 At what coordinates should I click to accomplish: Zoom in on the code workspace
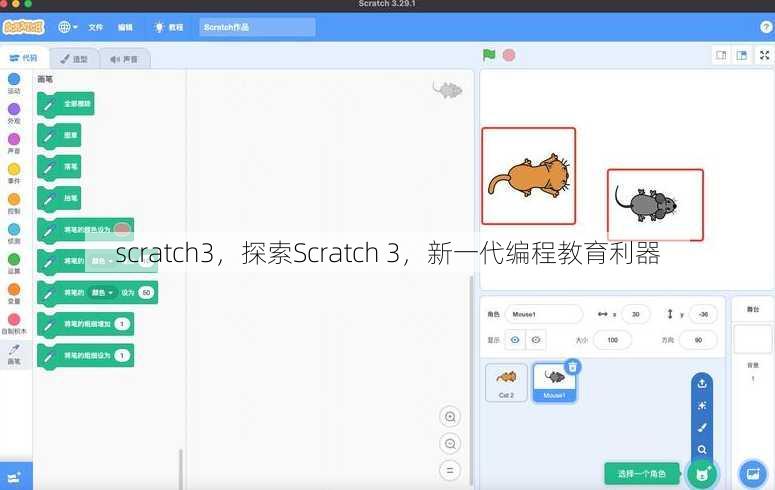tap(450, 417)
